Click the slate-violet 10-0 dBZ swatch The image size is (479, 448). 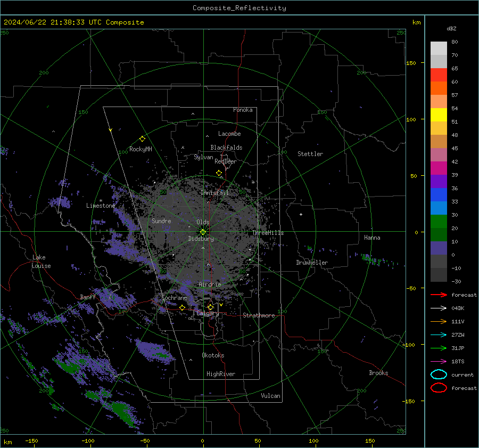click(x=439, y=248)
